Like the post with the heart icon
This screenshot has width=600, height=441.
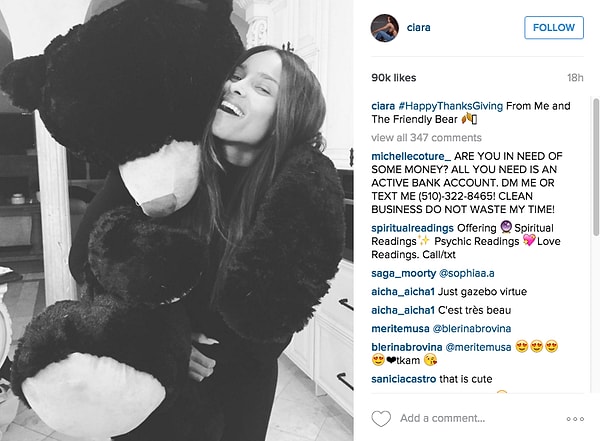point(381,418)
